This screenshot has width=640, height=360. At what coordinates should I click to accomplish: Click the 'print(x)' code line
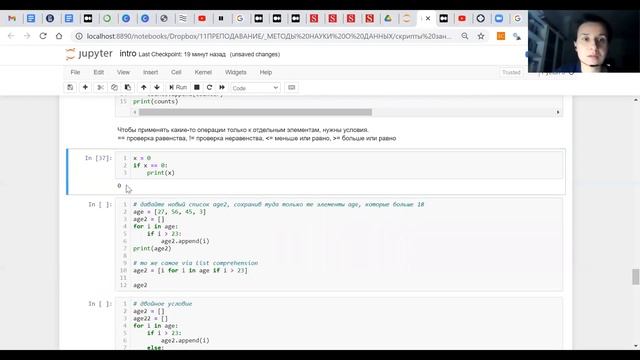coord(160,173)
